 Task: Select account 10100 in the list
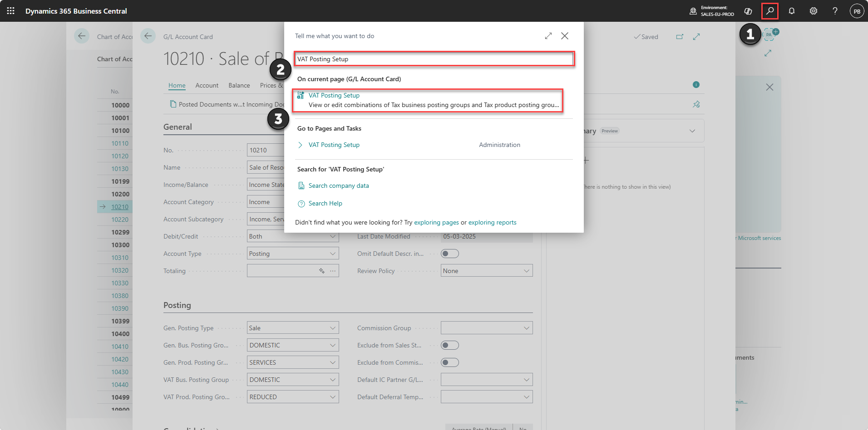[120, 131]
